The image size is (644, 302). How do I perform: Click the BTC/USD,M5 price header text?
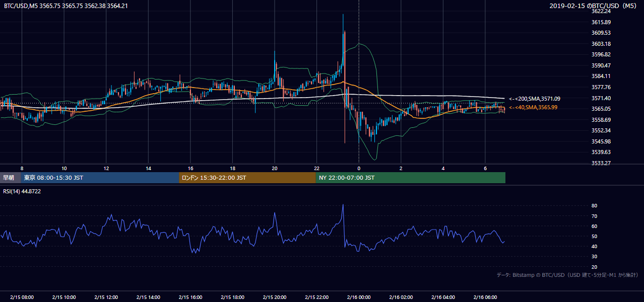pos(66,6)
